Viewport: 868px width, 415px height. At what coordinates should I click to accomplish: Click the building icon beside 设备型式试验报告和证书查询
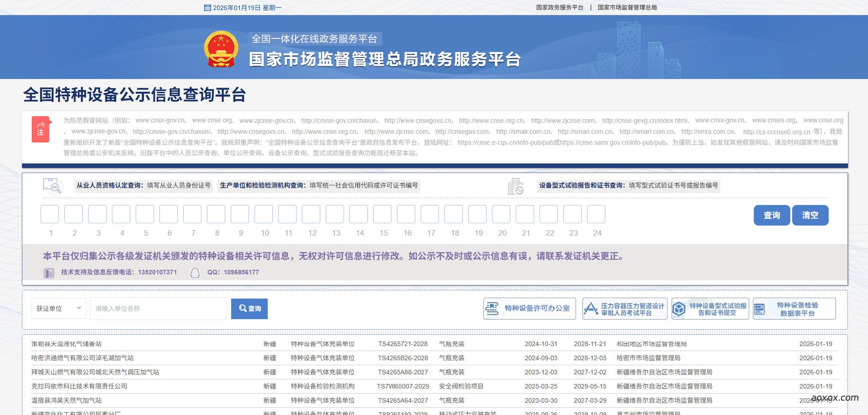tap(516, 185)
